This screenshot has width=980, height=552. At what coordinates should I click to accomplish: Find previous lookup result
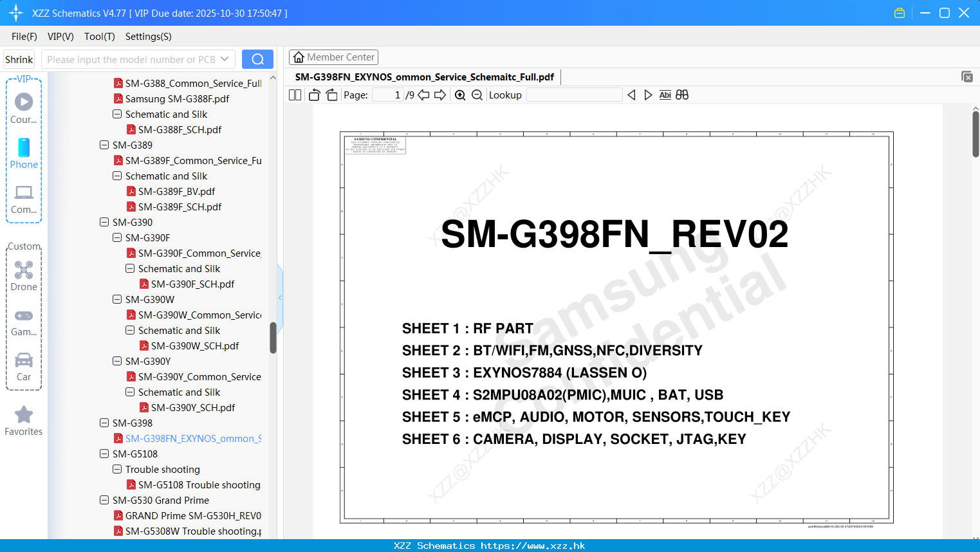pyautogui.click(x=631, y=95)
